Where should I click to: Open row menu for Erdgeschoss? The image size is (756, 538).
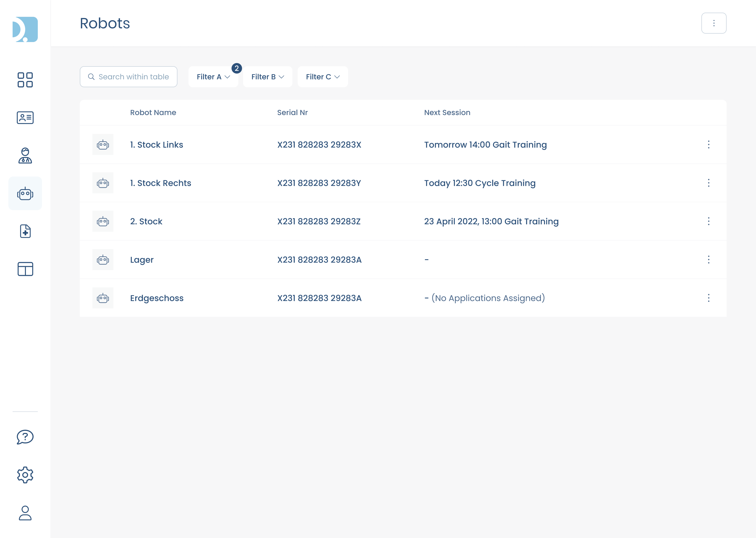pyautogui.click(x=709, y=298)
